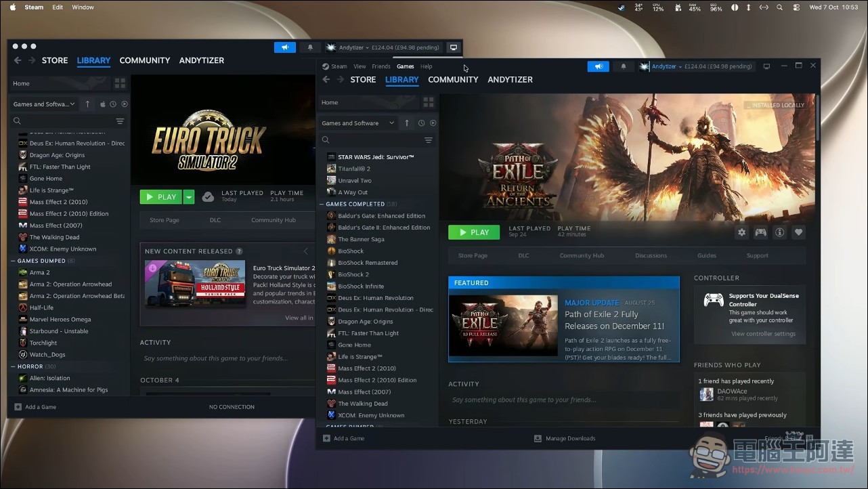Open Path of Exile game settings gear
The width and height of the screenshot is (868, 489).
741,232
